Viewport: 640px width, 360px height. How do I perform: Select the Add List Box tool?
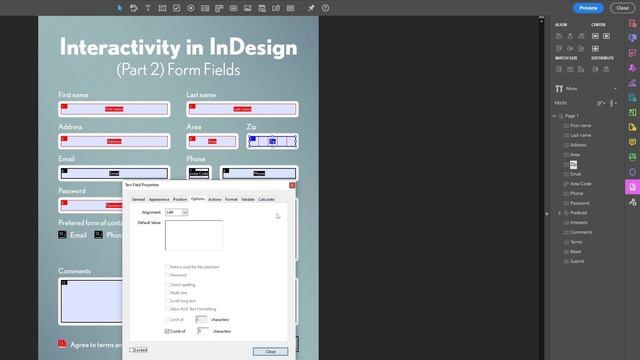pos(205,8)
